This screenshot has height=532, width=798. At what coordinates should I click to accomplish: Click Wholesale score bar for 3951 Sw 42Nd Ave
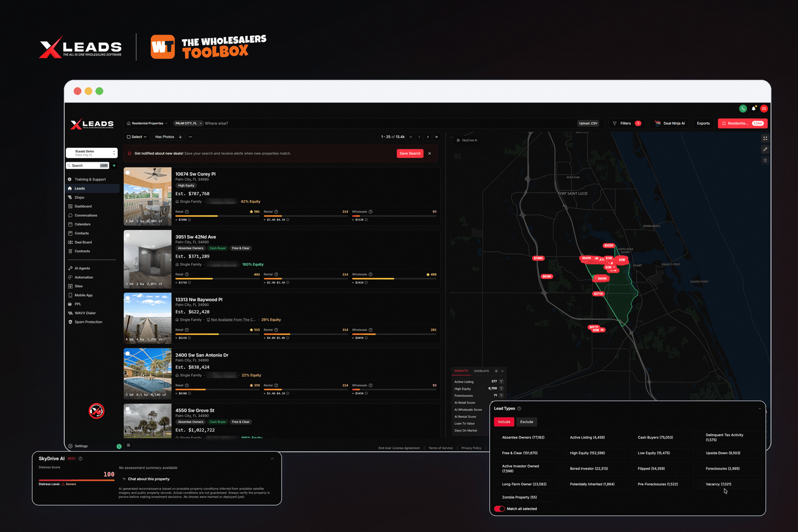[394, 279]
